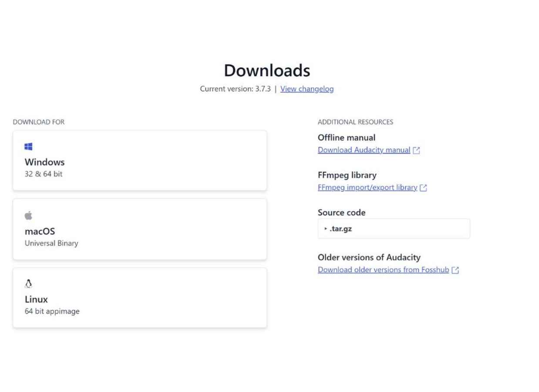Click external-link icon beside Fosshub link
Image resolution: width=539 pixels, height=392 pixels.
point(455,270)
